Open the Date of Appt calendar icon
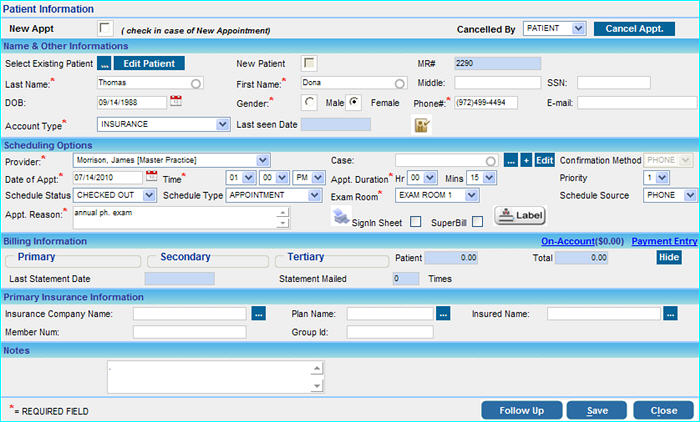The width and height of the screenshot is (700, 422). [x=152, y=175]
